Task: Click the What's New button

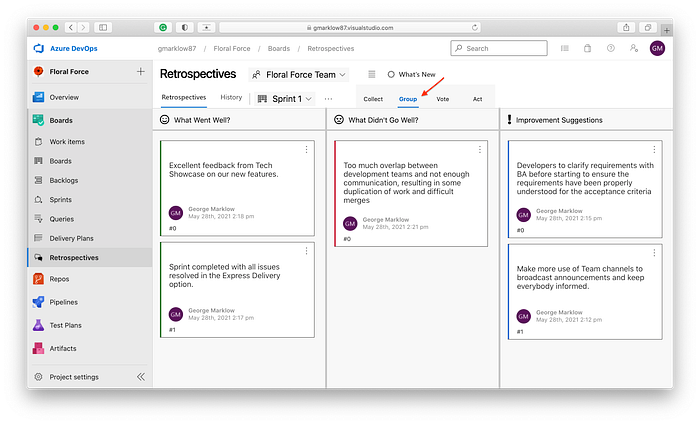Action: (411, 75)
